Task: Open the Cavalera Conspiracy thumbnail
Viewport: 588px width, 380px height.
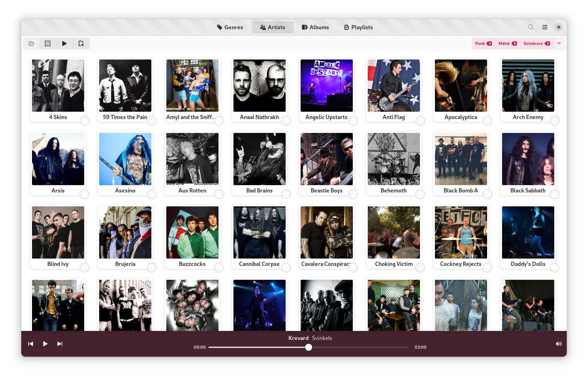Action: pos(327,232)
